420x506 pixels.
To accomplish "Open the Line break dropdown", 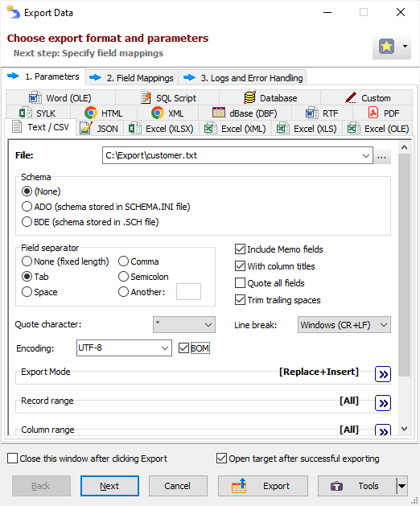I will coord(344,325).
